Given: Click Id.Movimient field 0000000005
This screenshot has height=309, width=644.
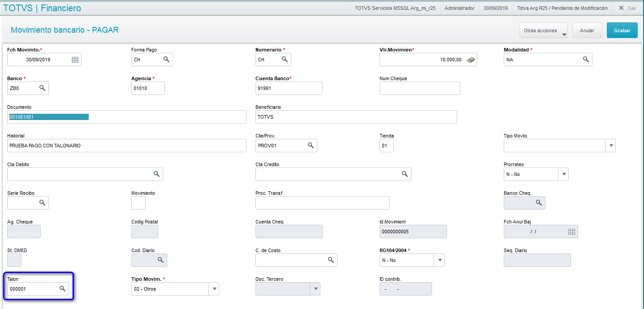Looking at the screenshot, I should pyautogui.click(x=413, y=232).
